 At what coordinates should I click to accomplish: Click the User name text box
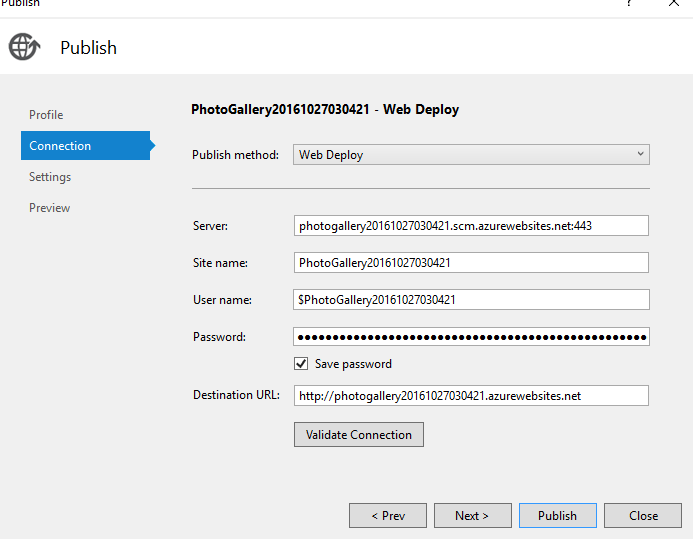[471, 300]
